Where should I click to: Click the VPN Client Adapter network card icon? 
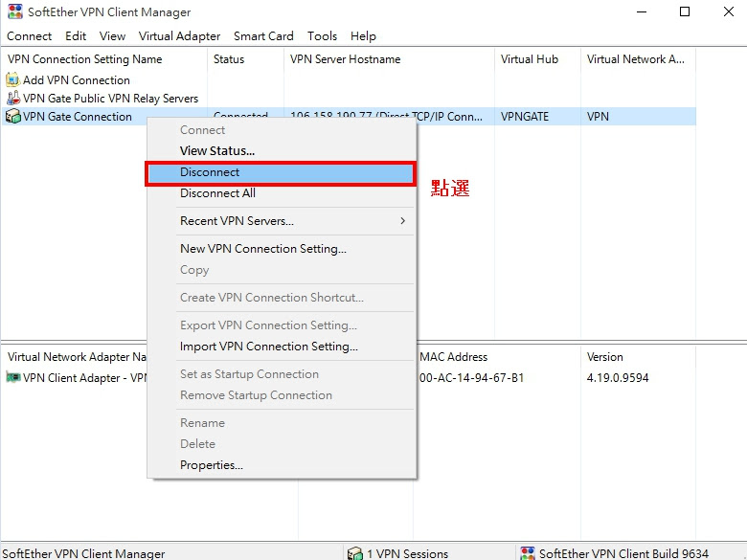point(12,377)
